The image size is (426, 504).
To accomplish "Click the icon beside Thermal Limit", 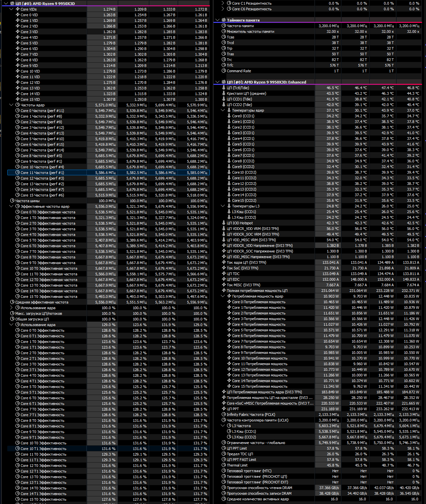I will [224, 465].
